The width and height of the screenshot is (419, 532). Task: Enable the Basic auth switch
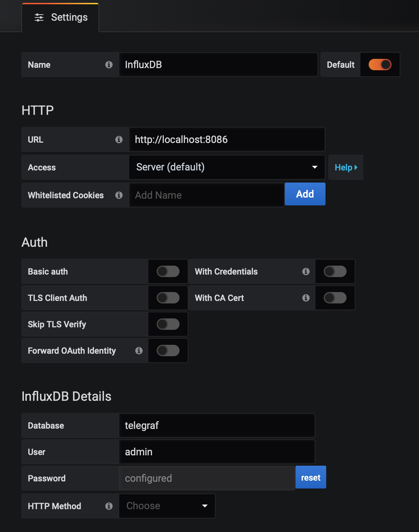(168, 271)
